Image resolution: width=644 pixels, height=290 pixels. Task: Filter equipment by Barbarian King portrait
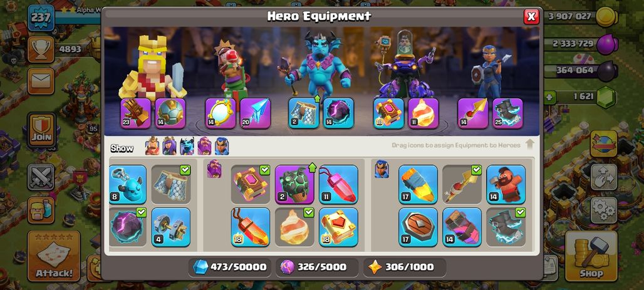(x=152, y=146)
